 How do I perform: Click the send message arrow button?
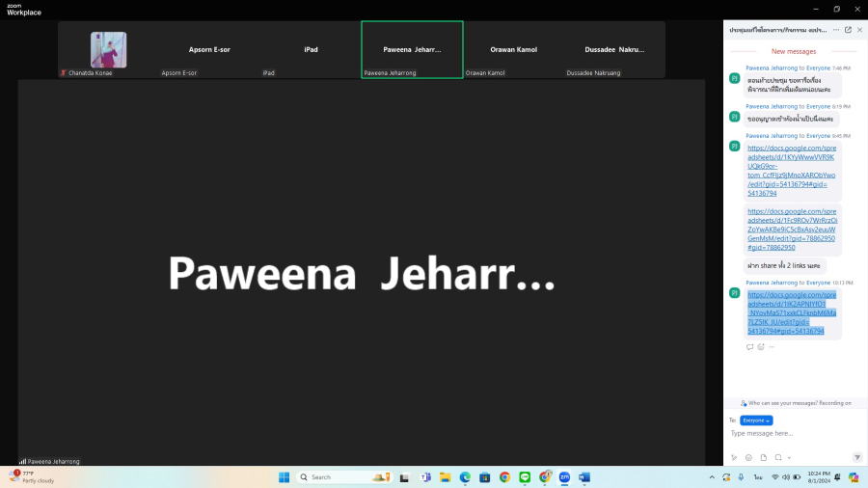point(857,457)
